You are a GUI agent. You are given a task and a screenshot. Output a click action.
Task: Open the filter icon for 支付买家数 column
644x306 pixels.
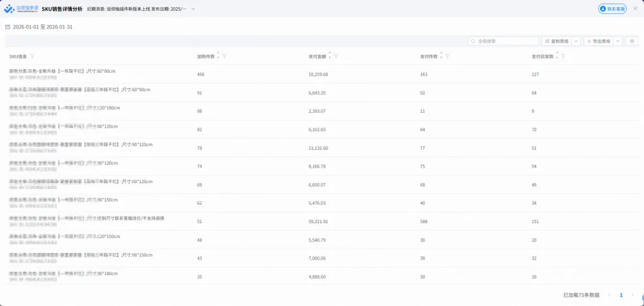[x=563, y=56]
